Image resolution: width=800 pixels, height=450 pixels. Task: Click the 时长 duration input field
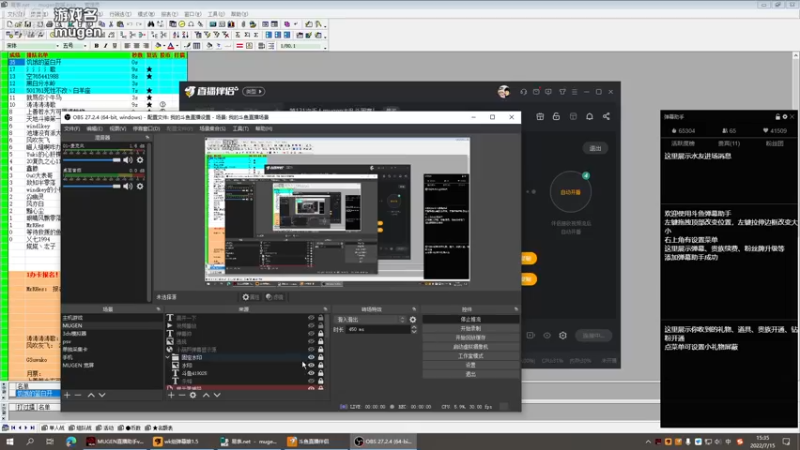click(378, 330)
